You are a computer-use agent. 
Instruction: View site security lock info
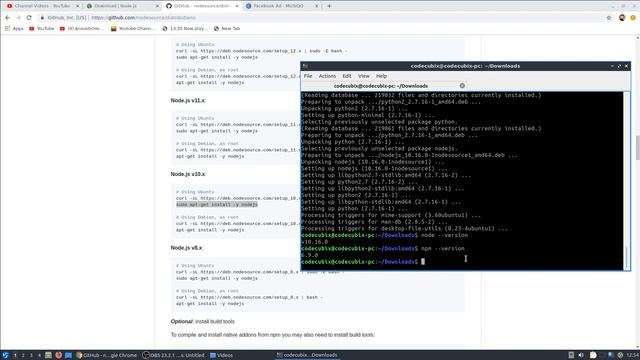pos(42,18)
